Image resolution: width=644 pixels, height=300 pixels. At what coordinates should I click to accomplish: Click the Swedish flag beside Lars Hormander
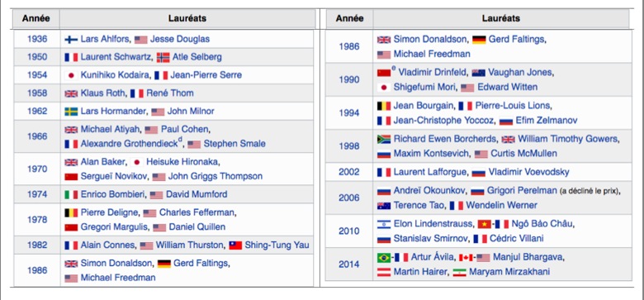[71, 112]
